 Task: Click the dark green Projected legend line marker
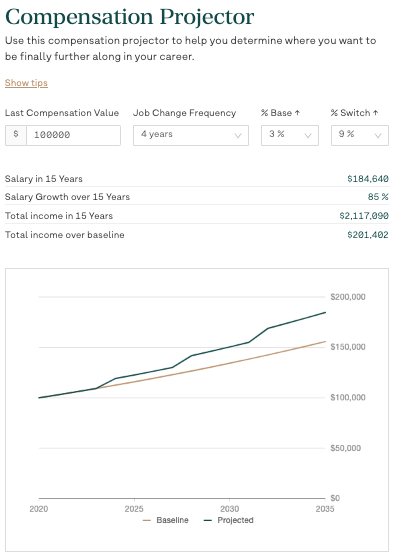click(208, 520)
